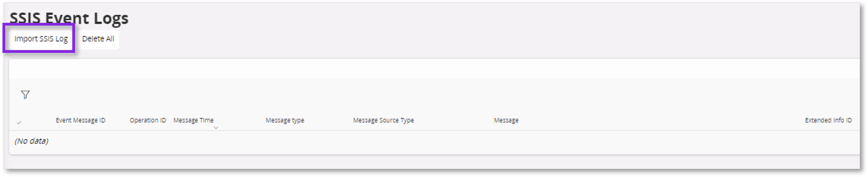The width and height of the screenshot is (868, 177).
Task: Open the grid filter funnel icon
Action: tap(25, 95)
